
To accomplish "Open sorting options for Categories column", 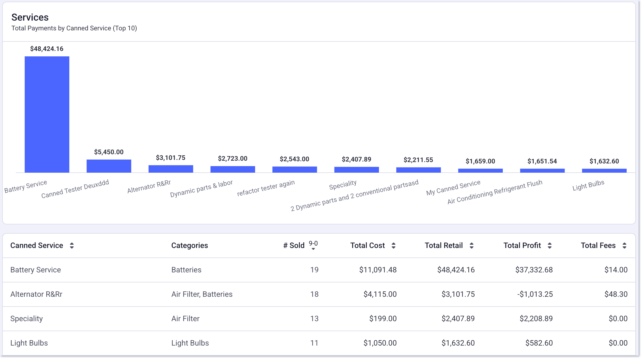I will coord(189,245).
